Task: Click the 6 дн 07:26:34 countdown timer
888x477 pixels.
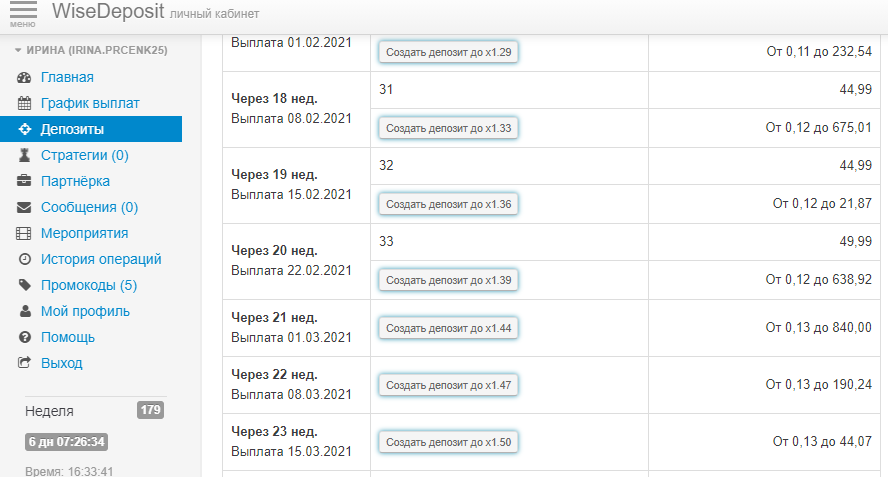Action: (68, 441)
